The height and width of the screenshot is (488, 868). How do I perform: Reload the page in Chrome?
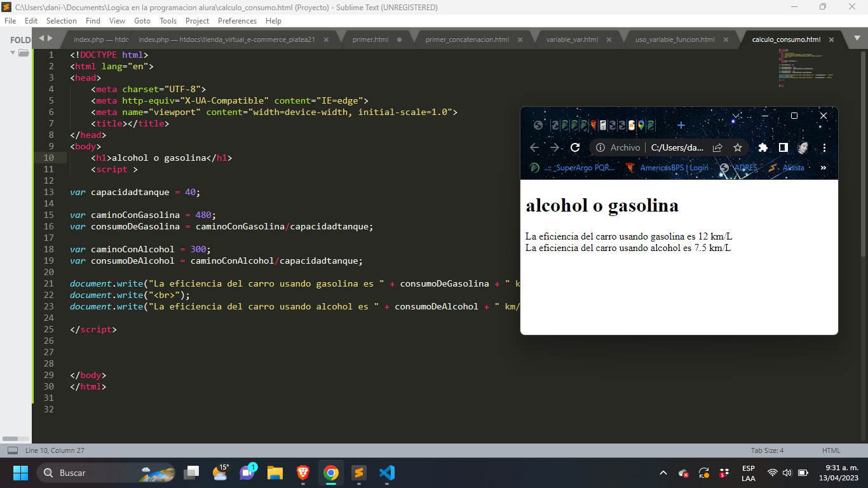[x=575, y=147]
